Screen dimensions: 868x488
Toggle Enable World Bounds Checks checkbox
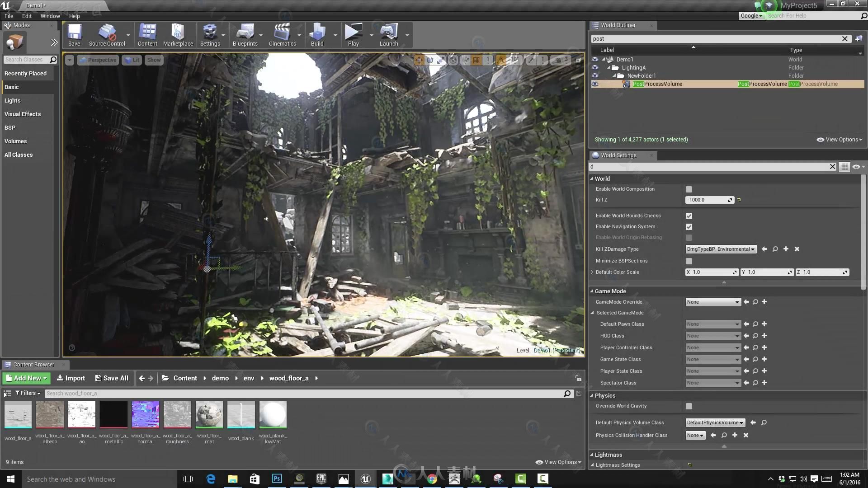[689, 216]
